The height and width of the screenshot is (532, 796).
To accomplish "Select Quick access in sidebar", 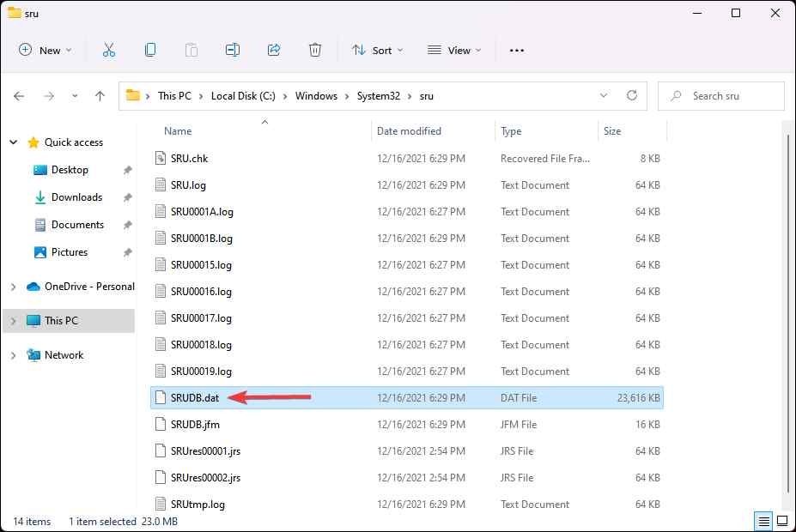I will [x=74, y=142].
